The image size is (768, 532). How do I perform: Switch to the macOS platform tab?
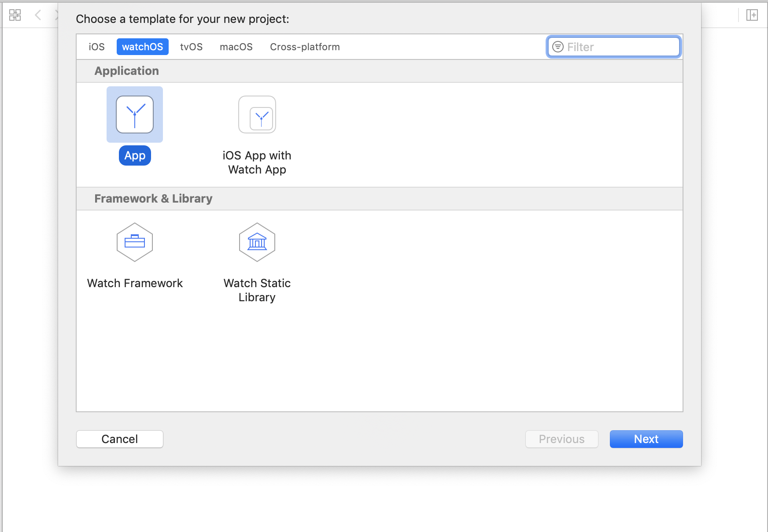[x=236, y=47]
